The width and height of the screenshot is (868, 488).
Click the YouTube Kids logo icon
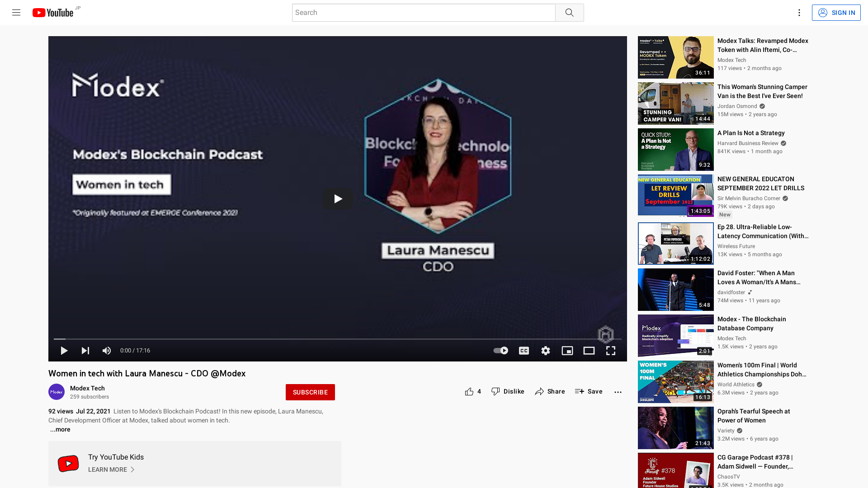68,464
